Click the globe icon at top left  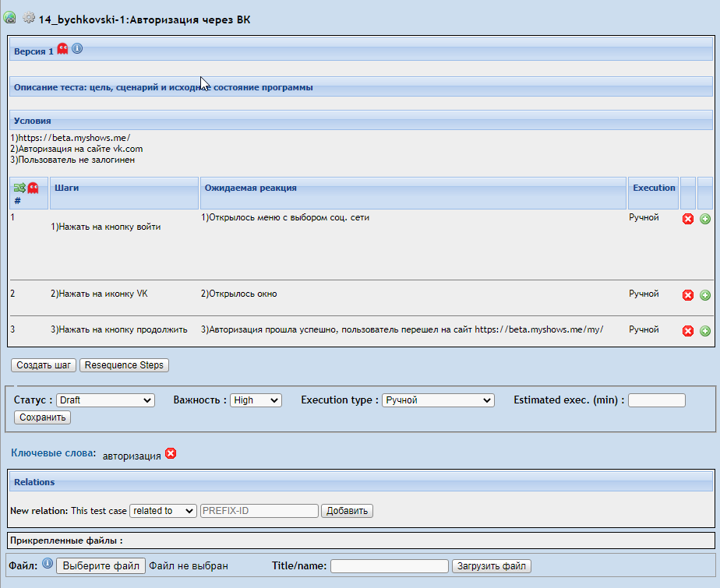click(10, 19)
